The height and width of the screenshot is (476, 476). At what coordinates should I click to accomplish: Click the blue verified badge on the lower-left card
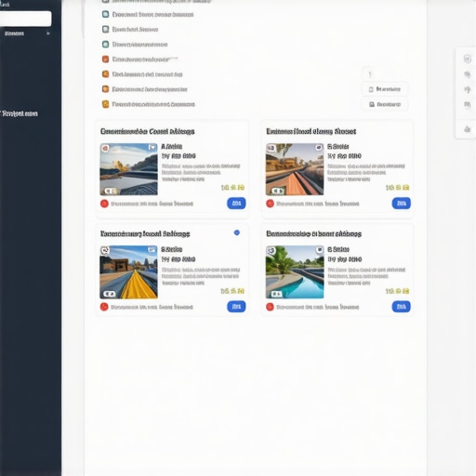237,232
